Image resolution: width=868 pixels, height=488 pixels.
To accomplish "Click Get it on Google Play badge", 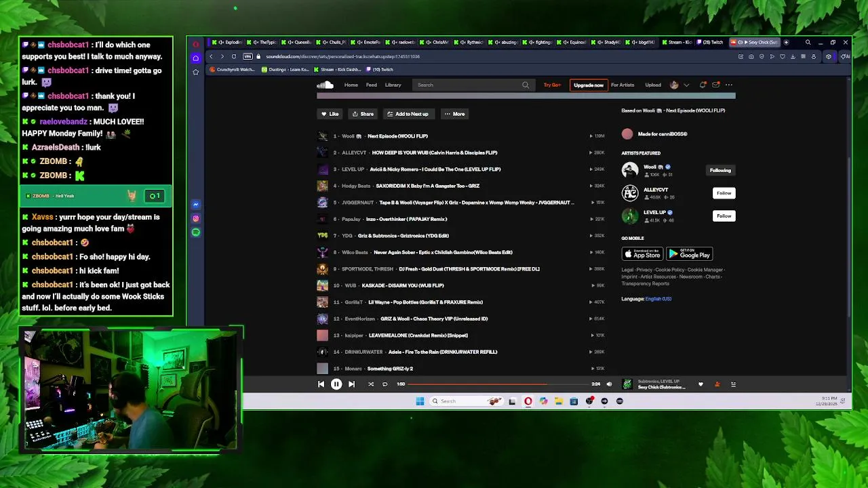I will (690, 254).
